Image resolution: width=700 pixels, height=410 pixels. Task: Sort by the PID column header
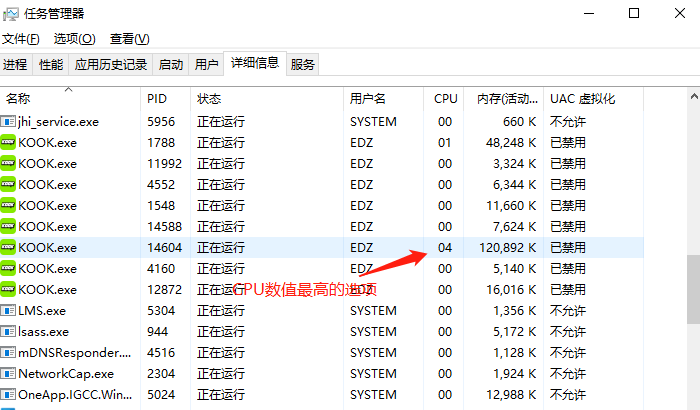pyautogui.click(x=166, y=99)
